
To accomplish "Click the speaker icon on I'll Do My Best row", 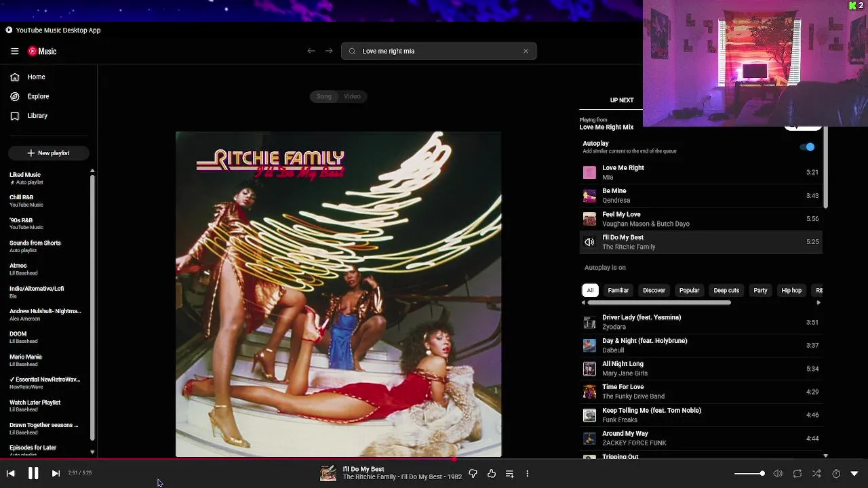I will [x=589, y=242].
